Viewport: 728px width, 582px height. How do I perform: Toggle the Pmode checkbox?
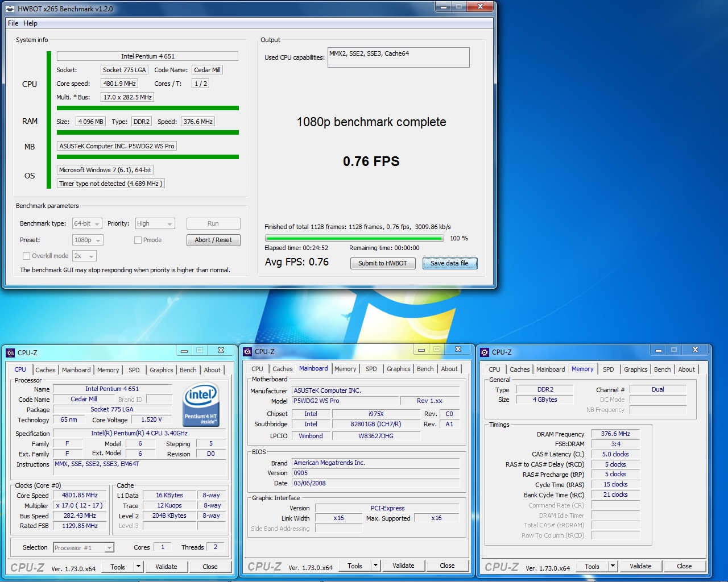click(138, 240)
